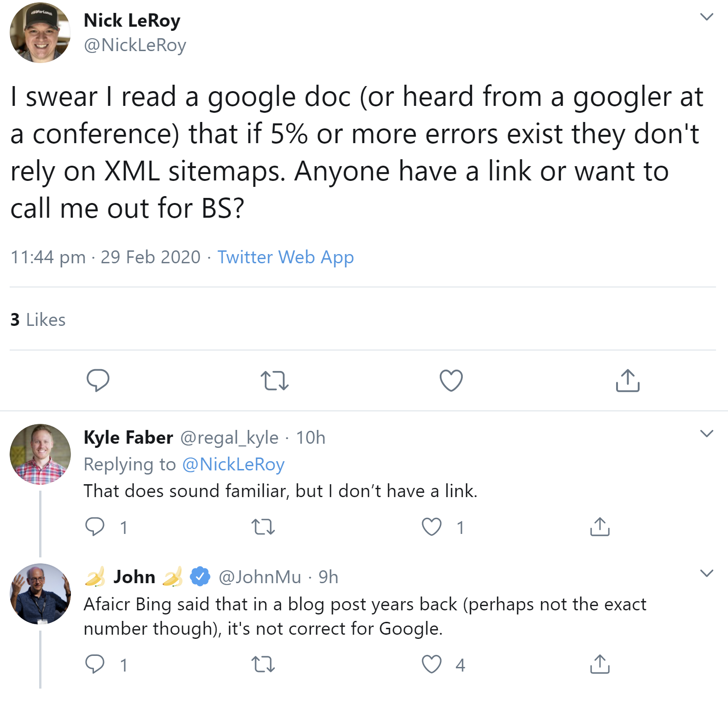
Task: Reply to JohnMu's comment
Action: point(95,664)
